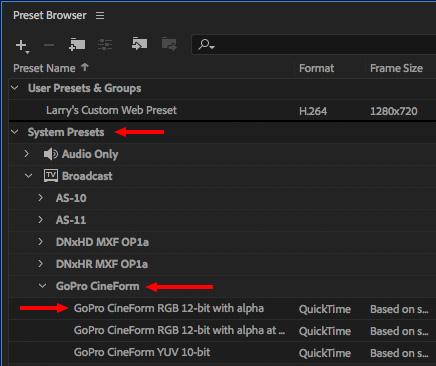Select the System Presets row

coord(222,132)
